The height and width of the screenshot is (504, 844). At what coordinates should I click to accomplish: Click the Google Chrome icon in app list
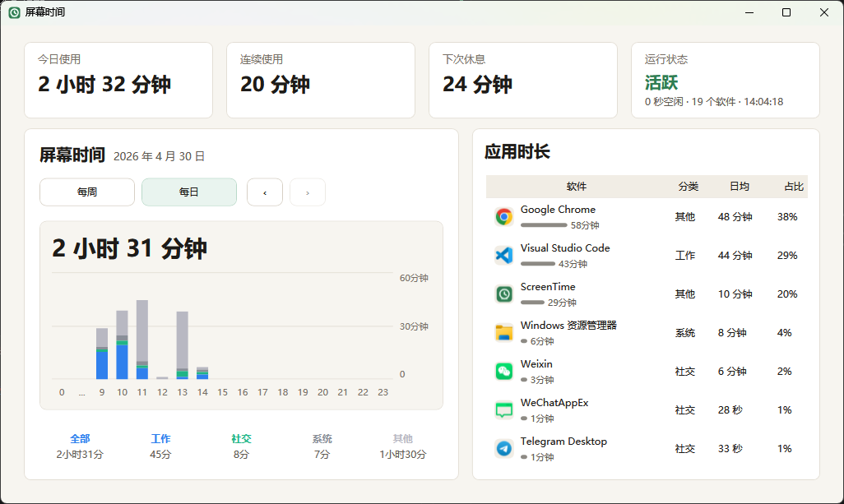tap(504, 217)
